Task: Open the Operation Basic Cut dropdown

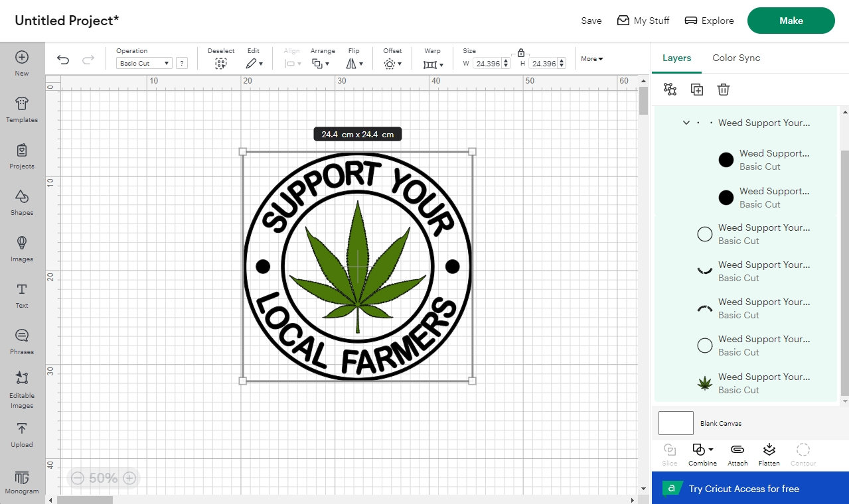Action: (143, 63)
